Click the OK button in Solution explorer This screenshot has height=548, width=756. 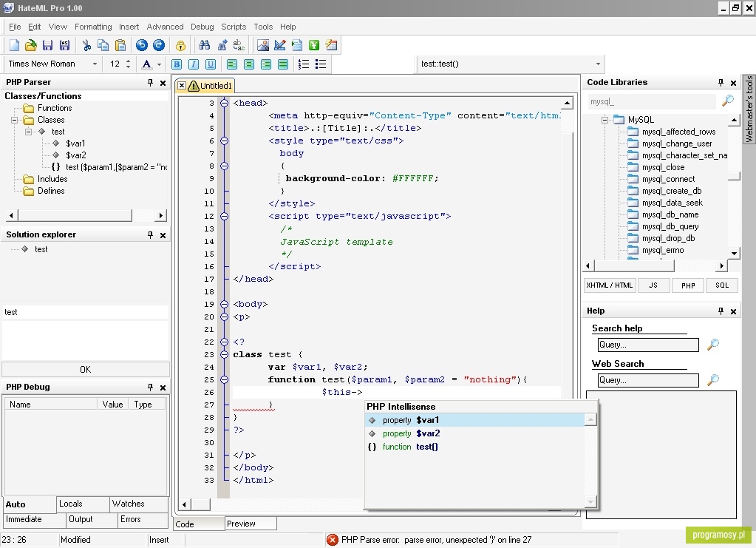[85, 370]
